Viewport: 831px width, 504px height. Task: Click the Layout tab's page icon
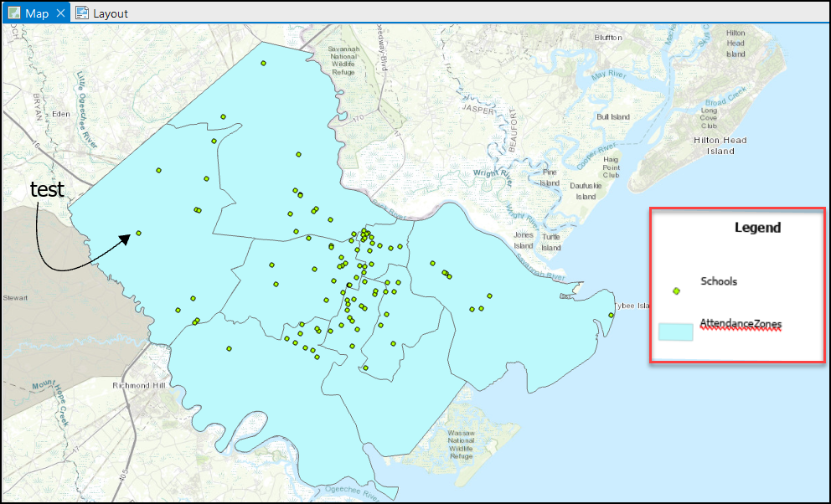tap(82, 13)
